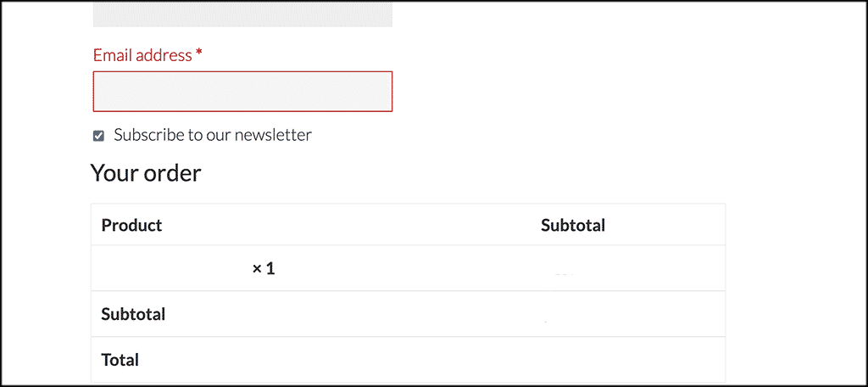868x387 pixels.
Task: Select the Your order heading
Action: coord(146,173)
